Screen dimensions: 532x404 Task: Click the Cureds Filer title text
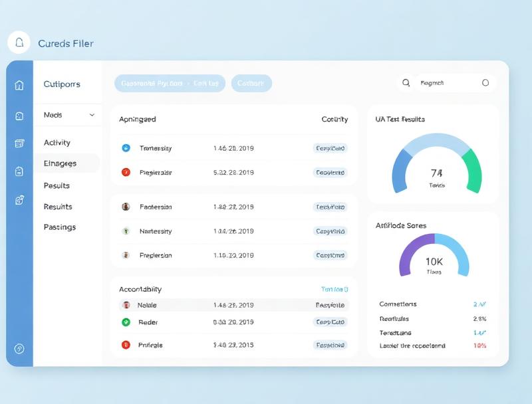coord(66,43)
